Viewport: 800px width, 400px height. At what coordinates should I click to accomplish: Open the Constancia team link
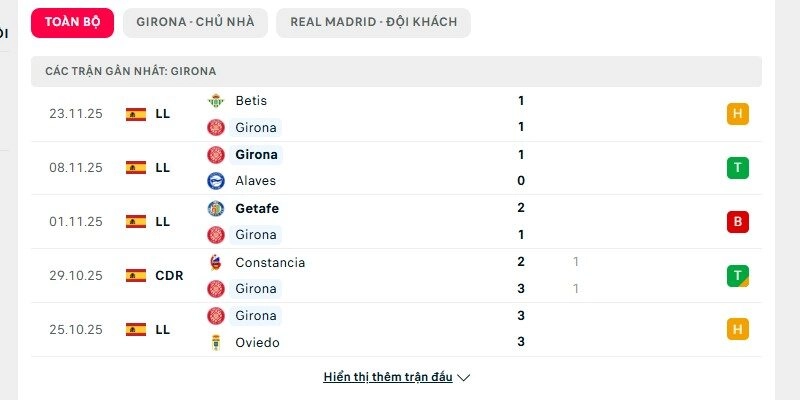point(270,263)
